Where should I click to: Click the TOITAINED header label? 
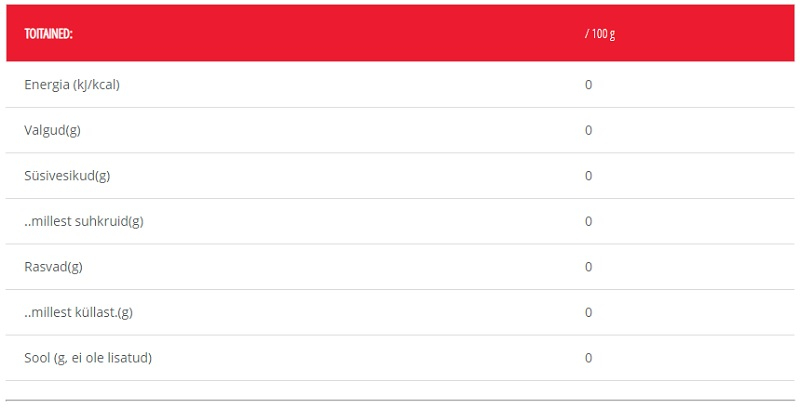point(48,34)
